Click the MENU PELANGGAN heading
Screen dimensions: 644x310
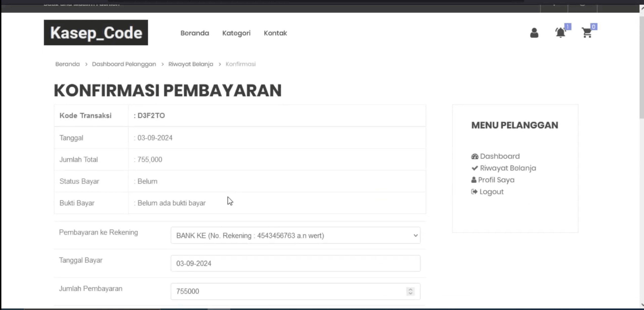(515, 125)
